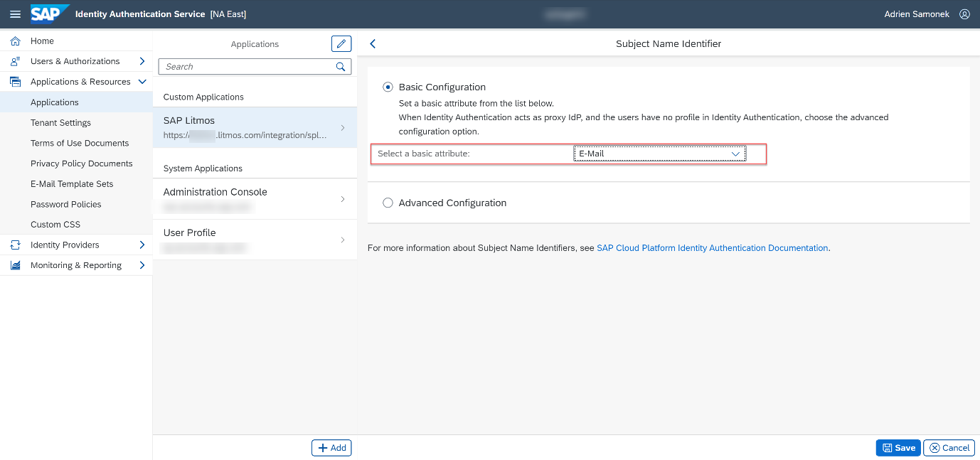Select the Advanced Configuration radio button
Viewport: 980px width, 460px height.
[388, 203]
